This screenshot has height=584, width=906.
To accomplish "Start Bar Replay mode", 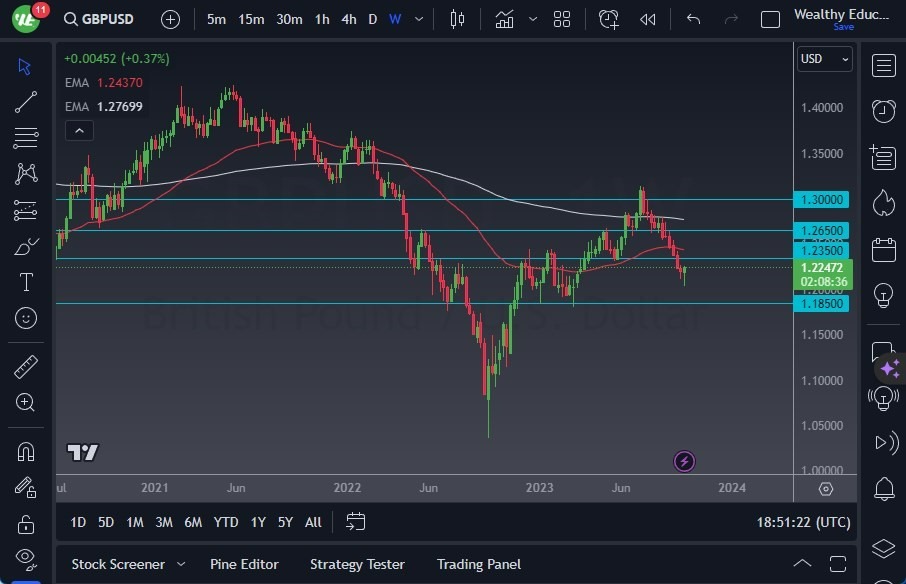I will [647, 19].
